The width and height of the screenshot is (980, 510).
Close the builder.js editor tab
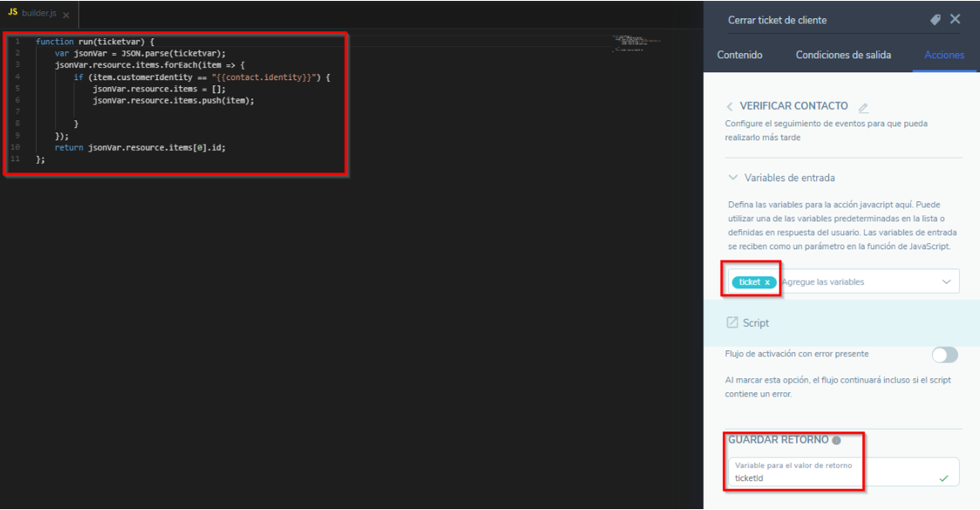coord(65,15)
